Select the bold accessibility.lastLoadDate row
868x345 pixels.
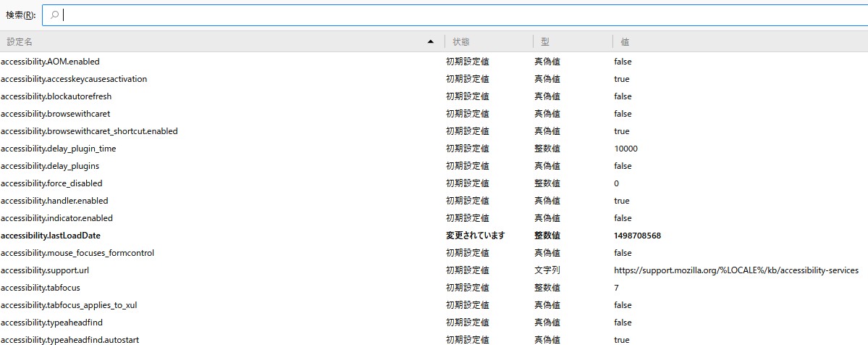(51, 236)
